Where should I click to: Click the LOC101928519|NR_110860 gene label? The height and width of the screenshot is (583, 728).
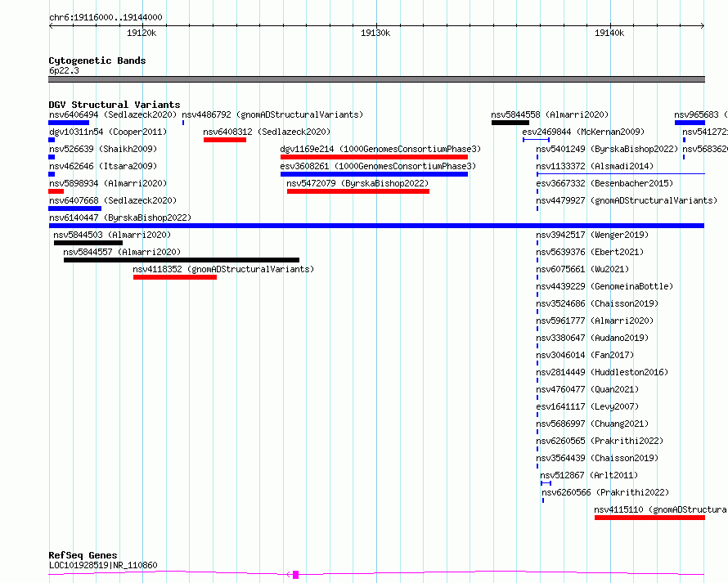103,565
